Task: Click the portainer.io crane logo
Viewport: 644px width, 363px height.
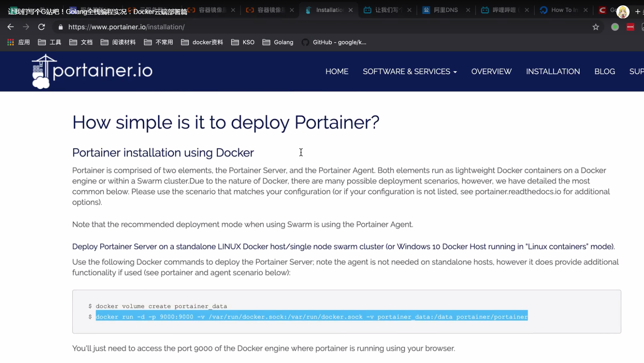Action: coord(92,71)
